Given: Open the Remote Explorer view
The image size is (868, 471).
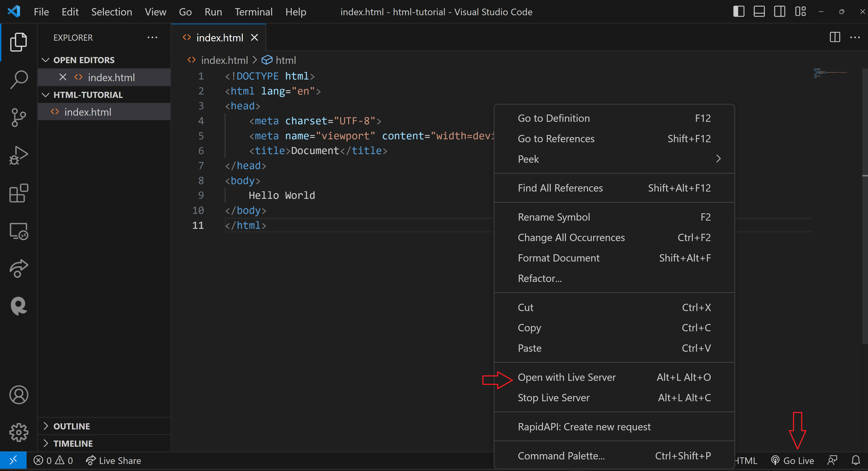Looking at the screenshot, I should pos(18,231).
